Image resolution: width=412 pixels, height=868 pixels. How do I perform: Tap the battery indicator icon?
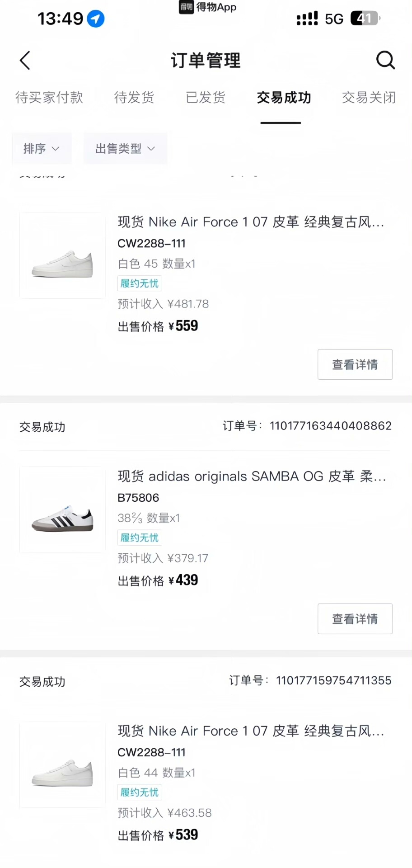point(365,19)
